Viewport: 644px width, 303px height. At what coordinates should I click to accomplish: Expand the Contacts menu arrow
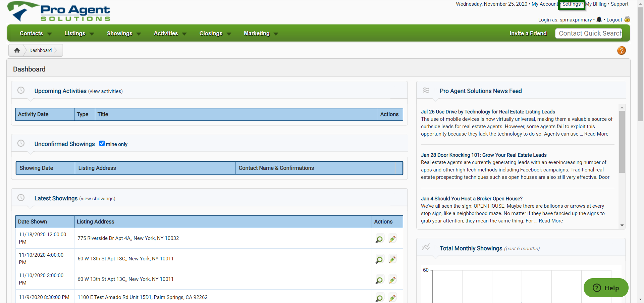click(x=50, y=34)
